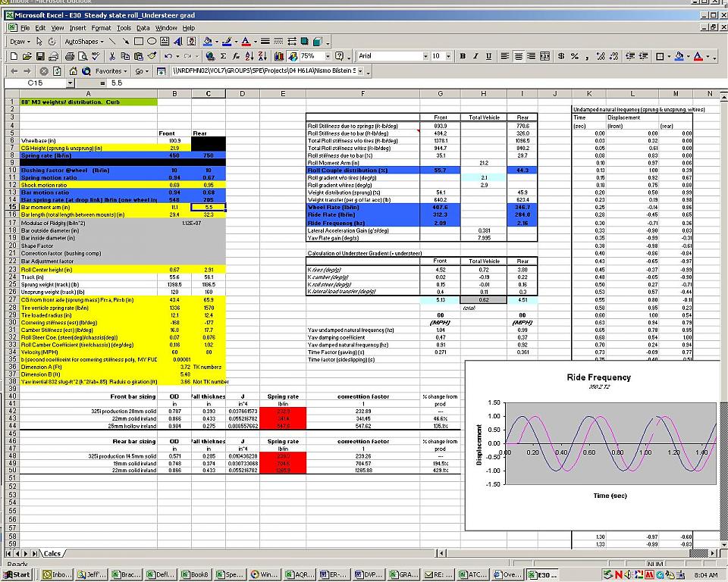Click the Name Box showing C15
The image size is (728, 582).
click(35, 83)
